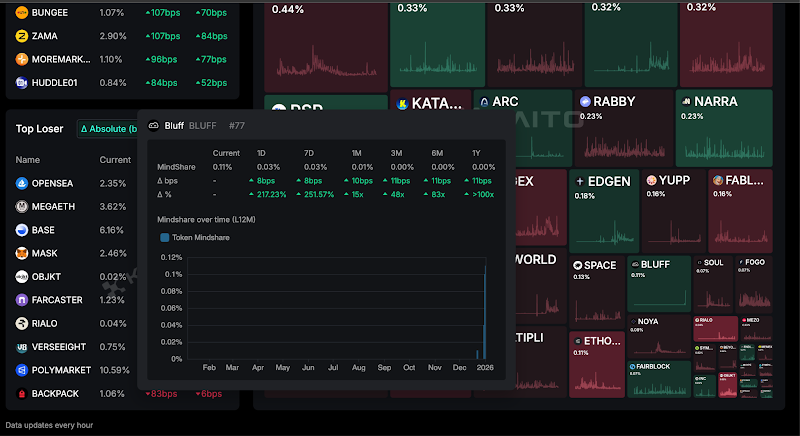This screenshot has height=436, width=800.
Task: Click the BASE blue logo icon
Action: tap(21, 230)
